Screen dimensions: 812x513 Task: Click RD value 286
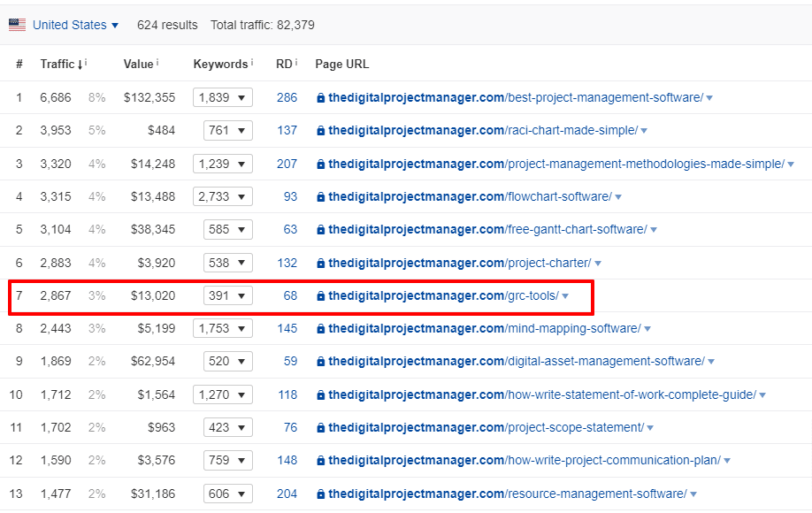(287, 97)
